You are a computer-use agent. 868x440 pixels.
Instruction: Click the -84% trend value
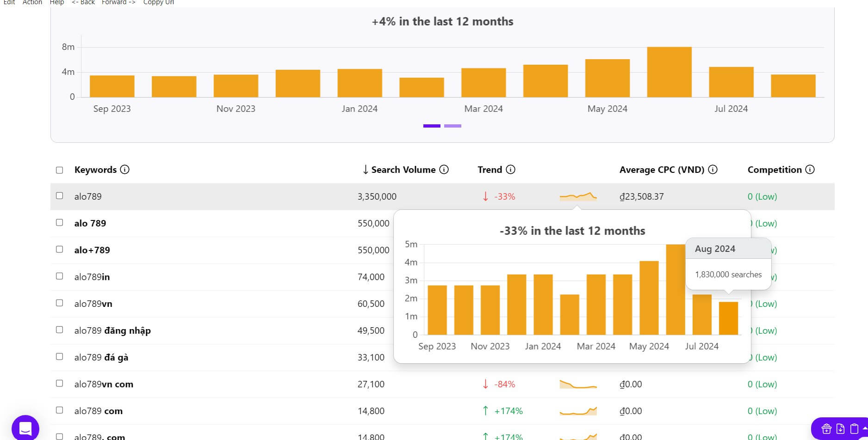coord(504,384)
